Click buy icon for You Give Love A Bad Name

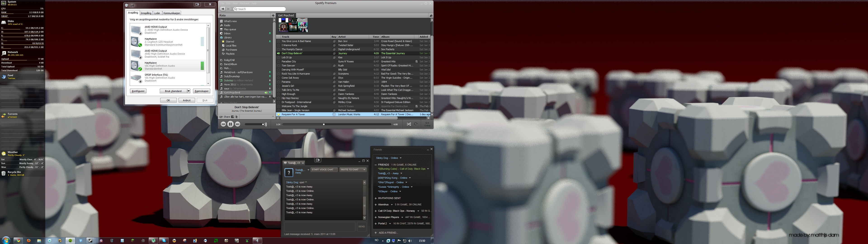[x=334, y=41]
